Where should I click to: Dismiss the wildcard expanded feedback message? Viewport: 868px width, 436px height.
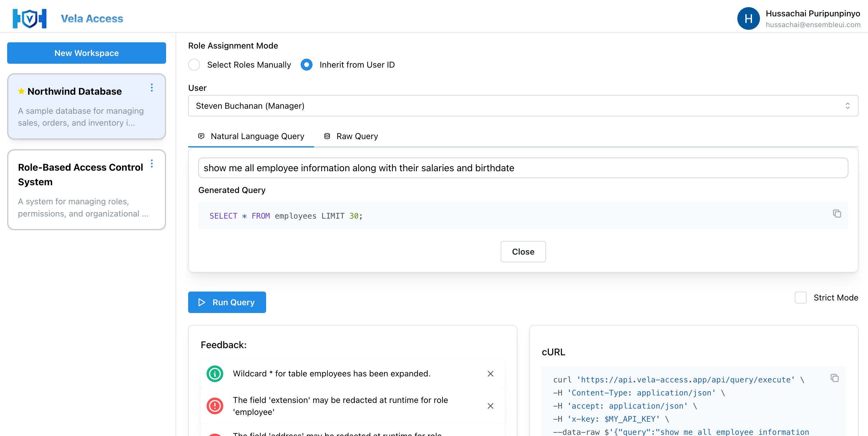point(490,374)
